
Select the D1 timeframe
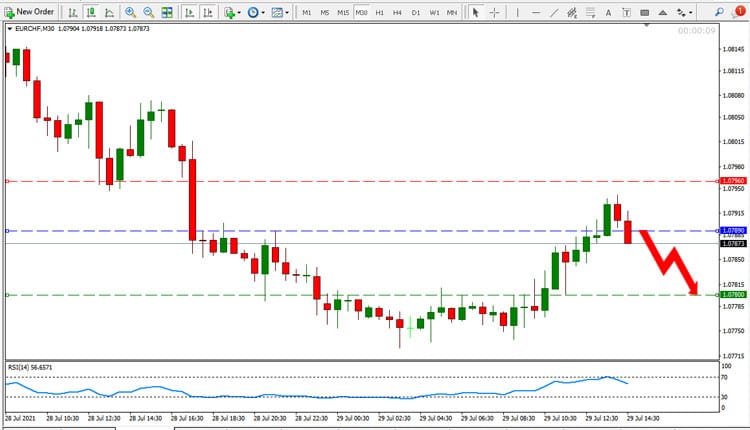tap(416, 12)
